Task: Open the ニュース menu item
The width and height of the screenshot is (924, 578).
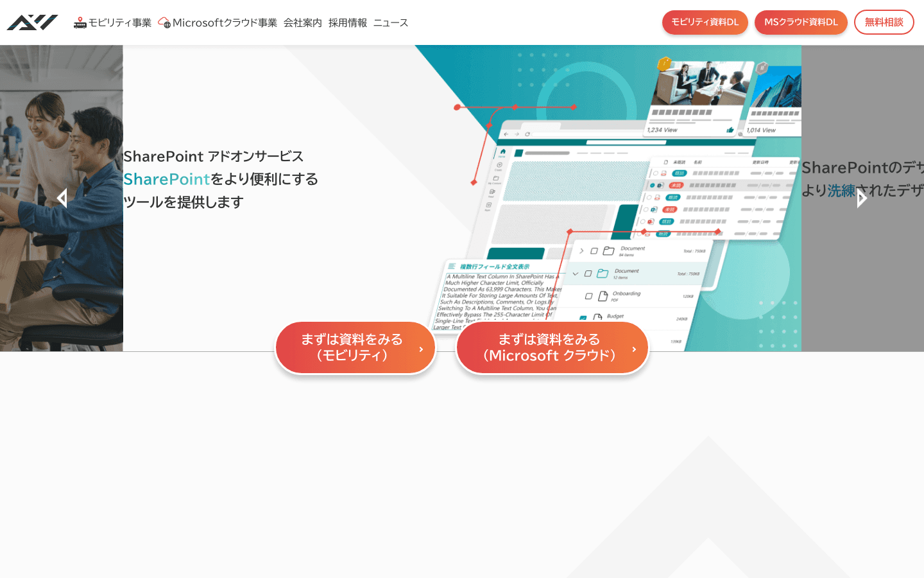Action: [x=391, y=23]
